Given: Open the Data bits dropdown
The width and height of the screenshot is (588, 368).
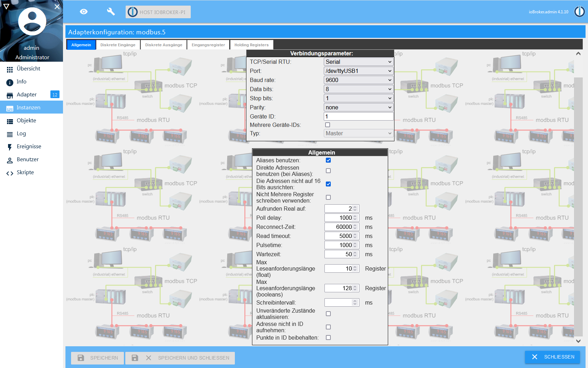Looking at the screenshot, I should click(359, 89).
